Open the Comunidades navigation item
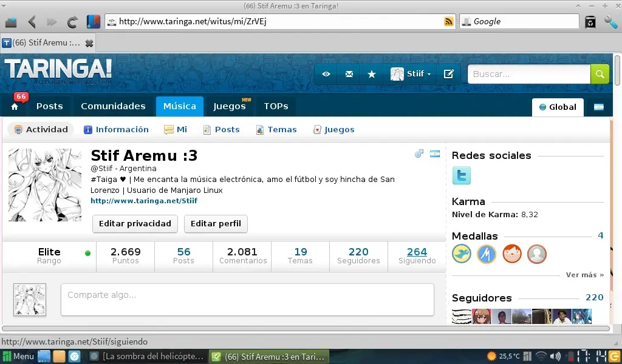The height and width of the screenshot is (364, 622). [113, 106]
